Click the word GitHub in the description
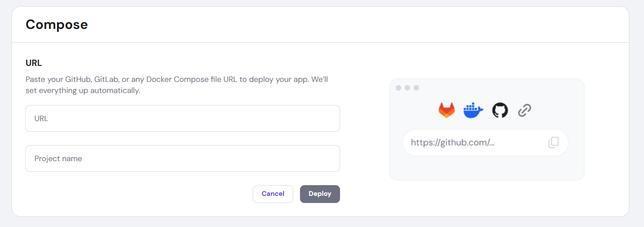The image size is (644, 227). tap(78, 80)
